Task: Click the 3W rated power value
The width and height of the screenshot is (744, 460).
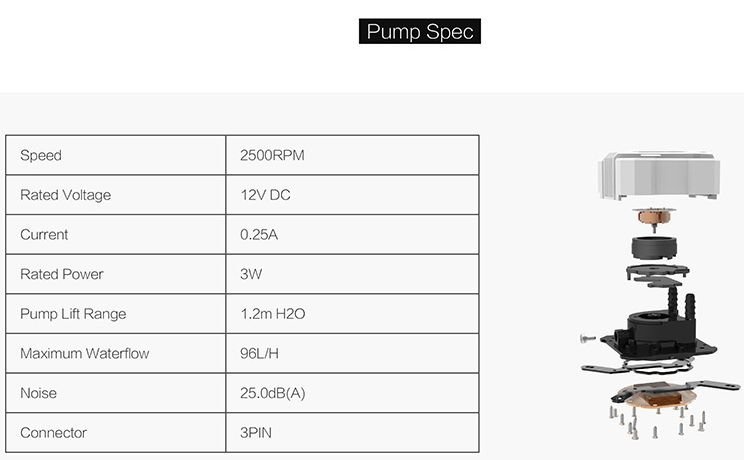Action: [251, 274]
